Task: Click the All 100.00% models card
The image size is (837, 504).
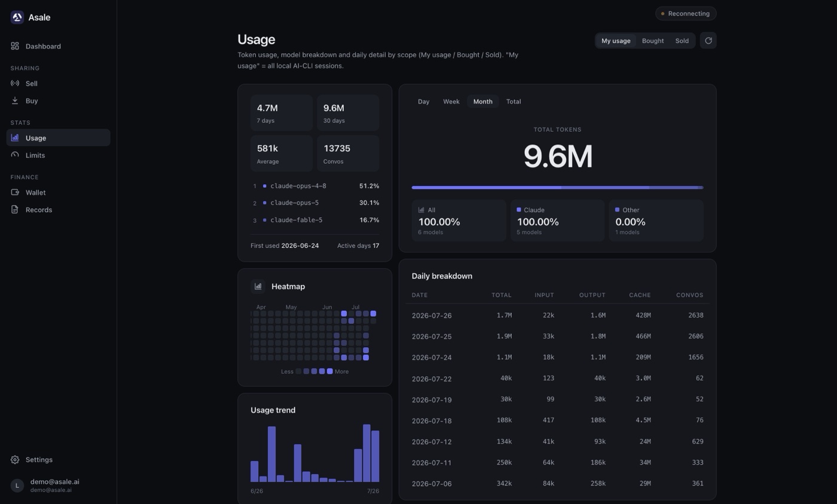Action: (x=459, y=221)
